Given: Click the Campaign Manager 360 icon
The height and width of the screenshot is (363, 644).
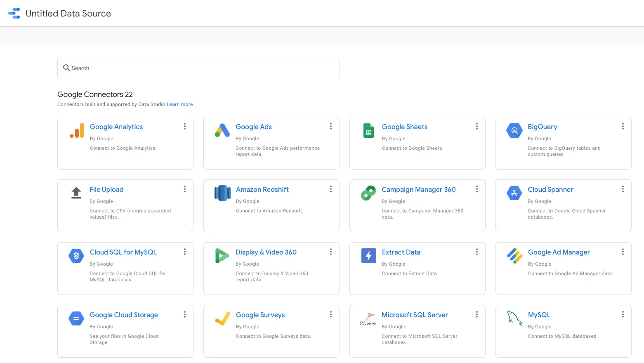Looking at the screenshot, I should tap(368, 193).
